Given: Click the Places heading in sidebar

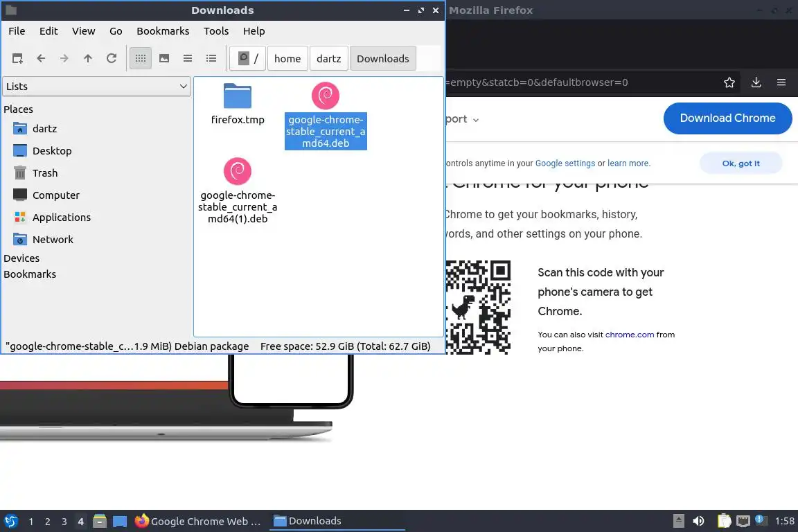Looking at the screenshot, I should pos(18,109).
